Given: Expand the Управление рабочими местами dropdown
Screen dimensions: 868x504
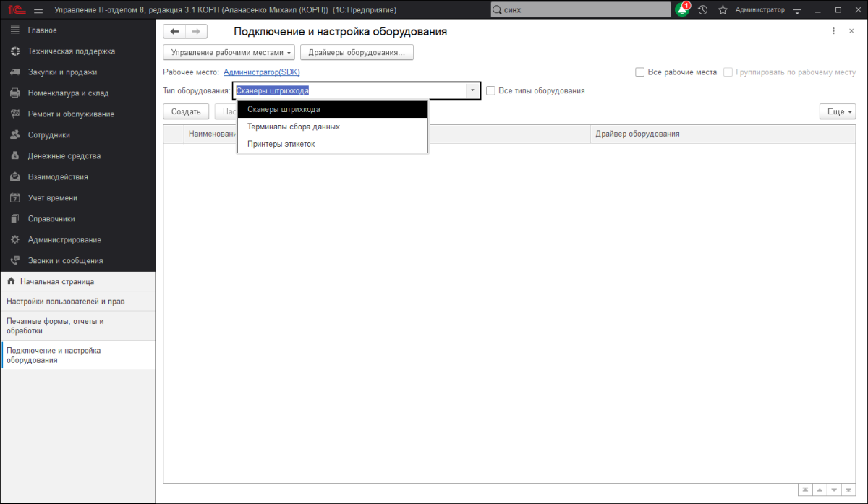Looking at the screenshot, I should tap(229, 52).
